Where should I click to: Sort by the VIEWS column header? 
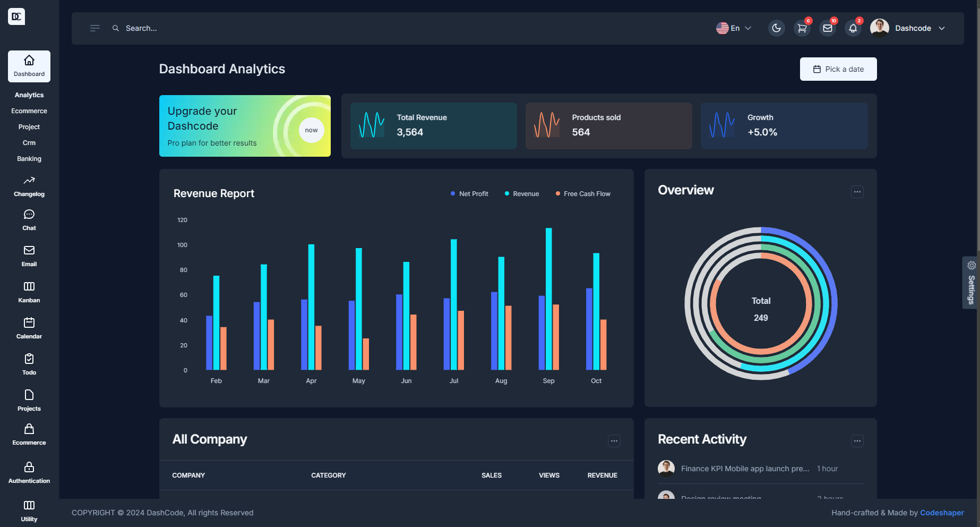tap(549, 475)
